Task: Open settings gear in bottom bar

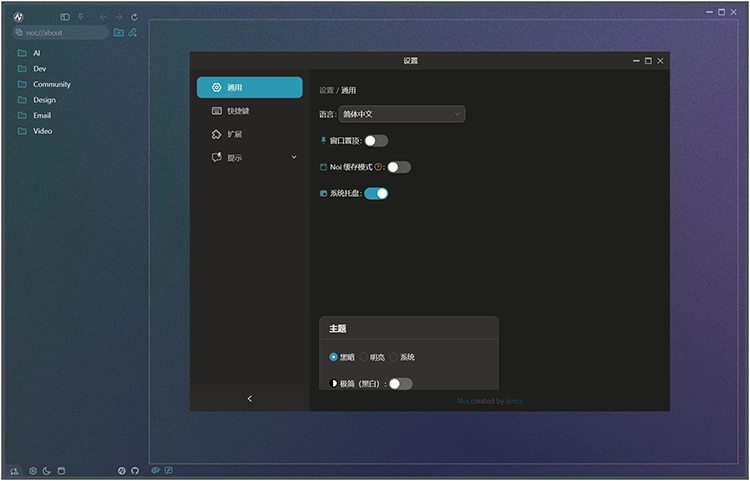Action: click(32, 470)
